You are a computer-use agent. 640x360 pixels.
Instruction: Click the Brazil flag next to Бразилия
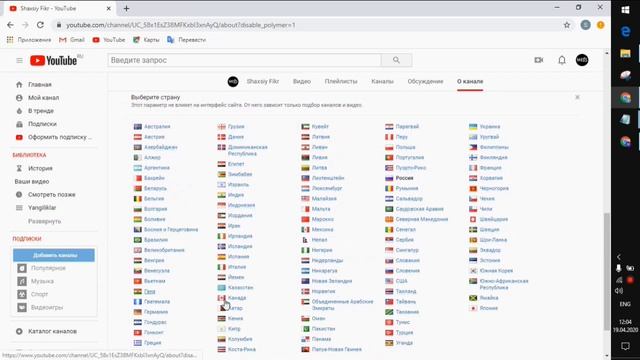(x=138, y=240)
